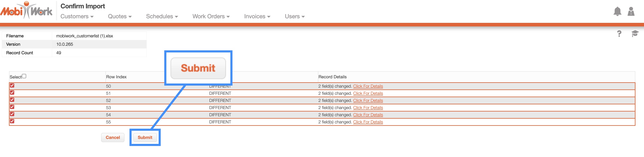Uncheck the checkbox for row 50

pyautogui.click(x=12, y=85)
